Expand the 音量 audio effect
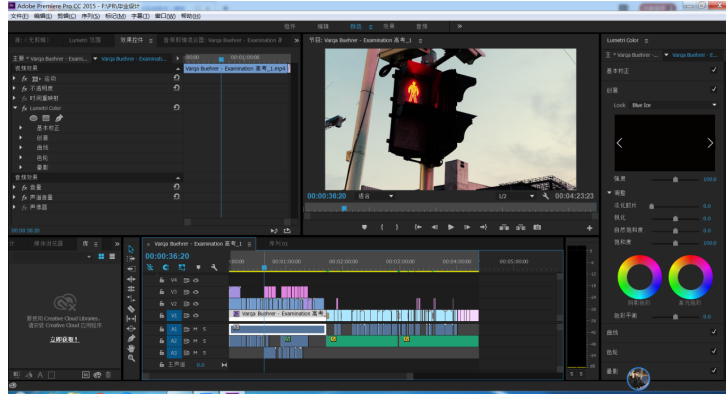This screenshot has width=726, height=398. pos(14,187)
